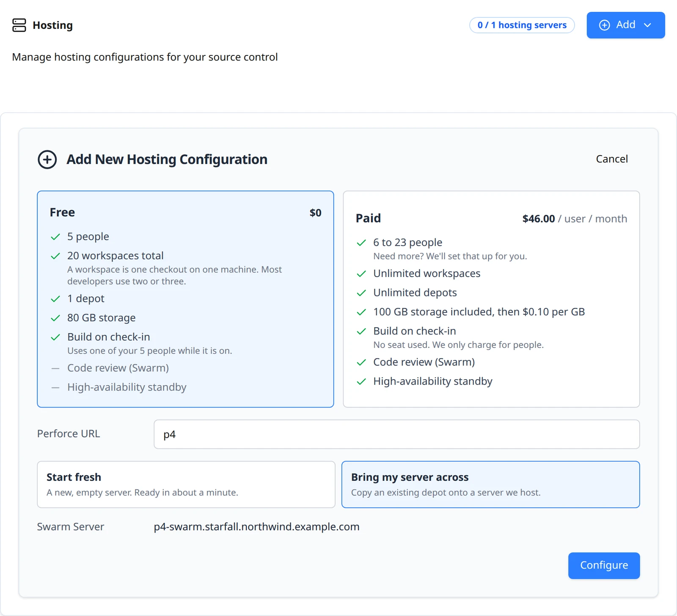Image resolution: width=677 pixels, height=616 pixels.
Task: Click 'Uses one of your 5 people while it is on.'
Action: click(150, 351)
